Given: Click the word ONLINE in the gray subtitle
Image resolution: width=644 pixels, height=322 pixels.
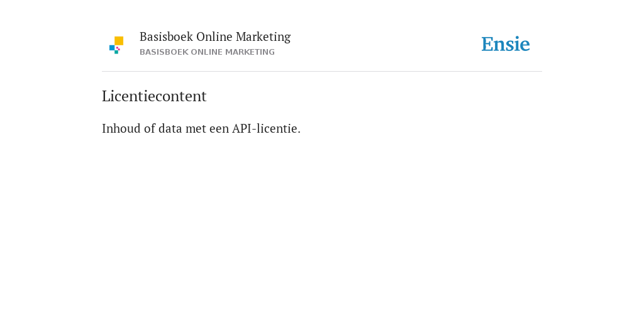Looking at the screenshot, I should pos(206,52).
